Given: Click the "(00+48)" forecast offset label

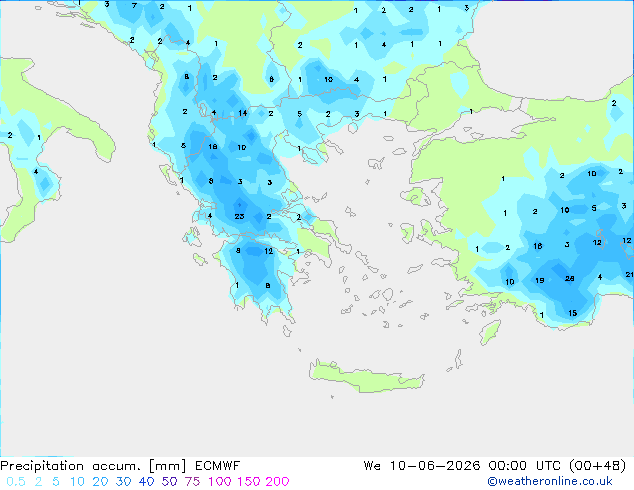Looking at the screenshot, I should (x=598, y=466).
